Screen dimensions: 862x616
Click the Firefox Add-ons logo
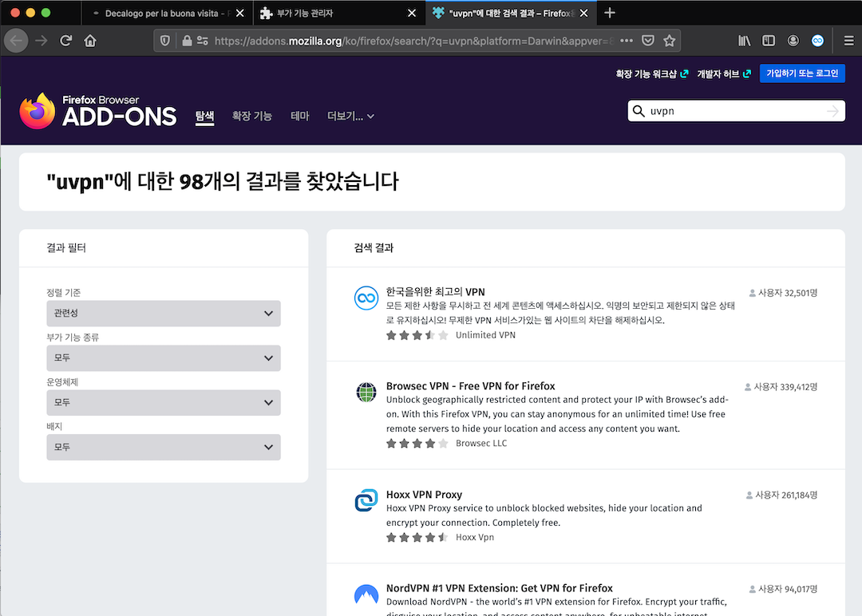click(98, 111)
